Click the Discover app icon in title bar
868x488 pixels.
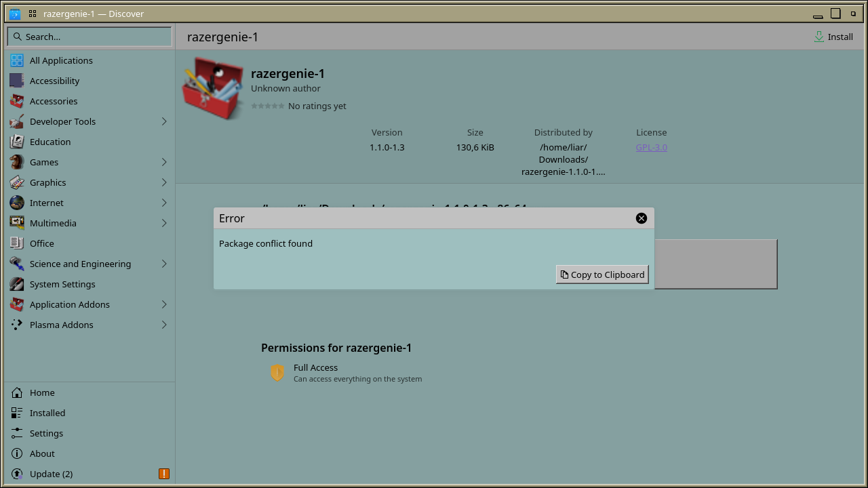[x=15, y=14]
